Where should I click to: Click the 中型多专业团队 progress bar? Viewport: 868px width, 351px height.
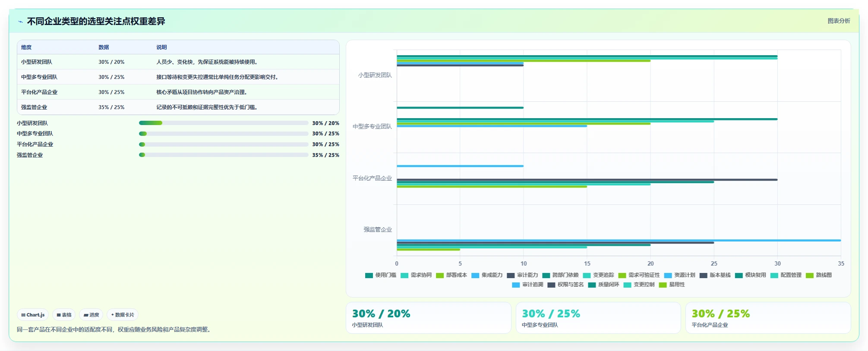pyautogui.click(x=224, y=134)
